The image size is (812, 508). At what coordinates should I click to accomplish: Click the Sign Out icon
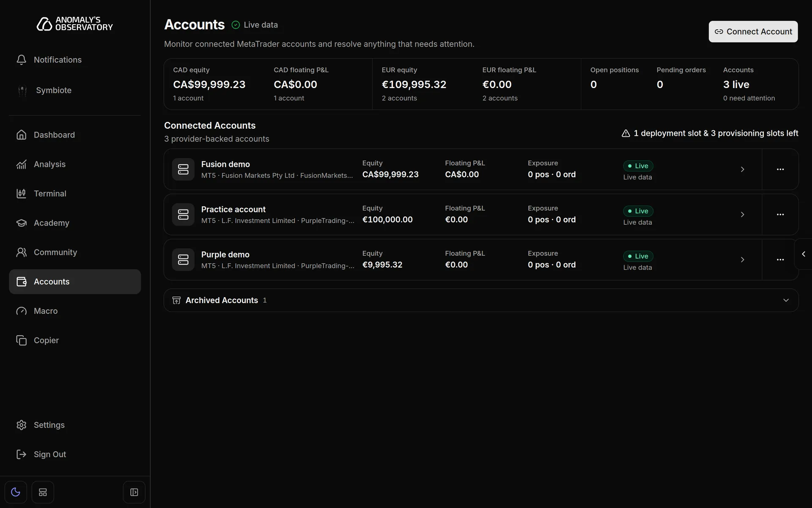click(21, 454)
